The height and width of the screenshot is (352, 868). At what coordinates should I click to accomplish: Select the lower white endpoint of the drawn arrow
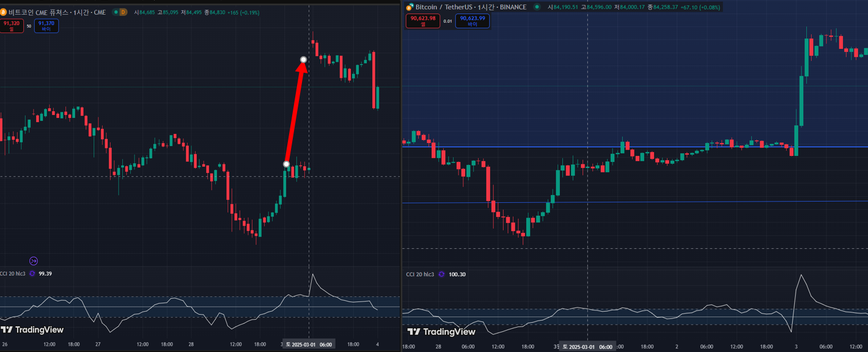tap(286, 164)
